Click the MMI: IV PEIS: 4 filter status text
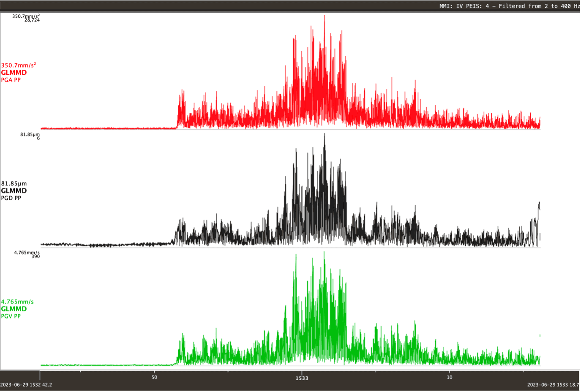This screenshot has width=581, height=392. point(509,6)
